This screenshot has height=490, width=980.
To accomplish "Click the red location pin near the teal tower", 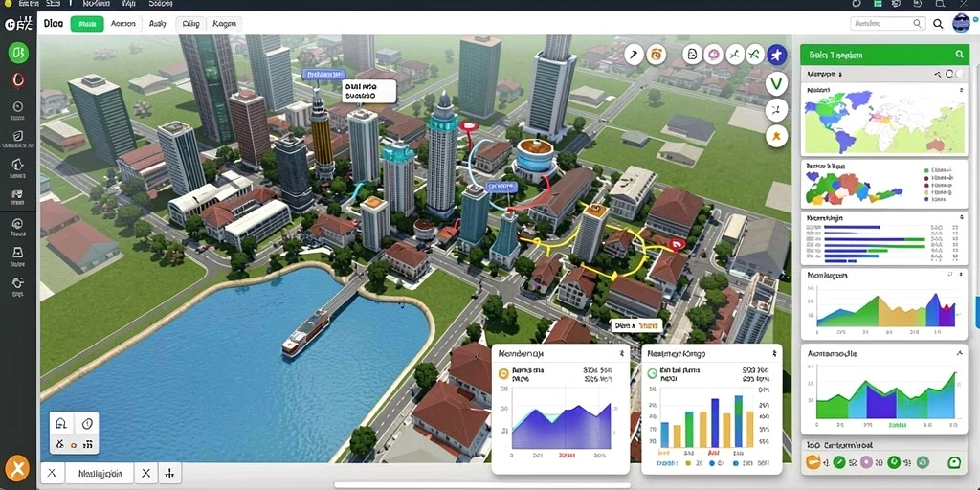I will point(467,127).
